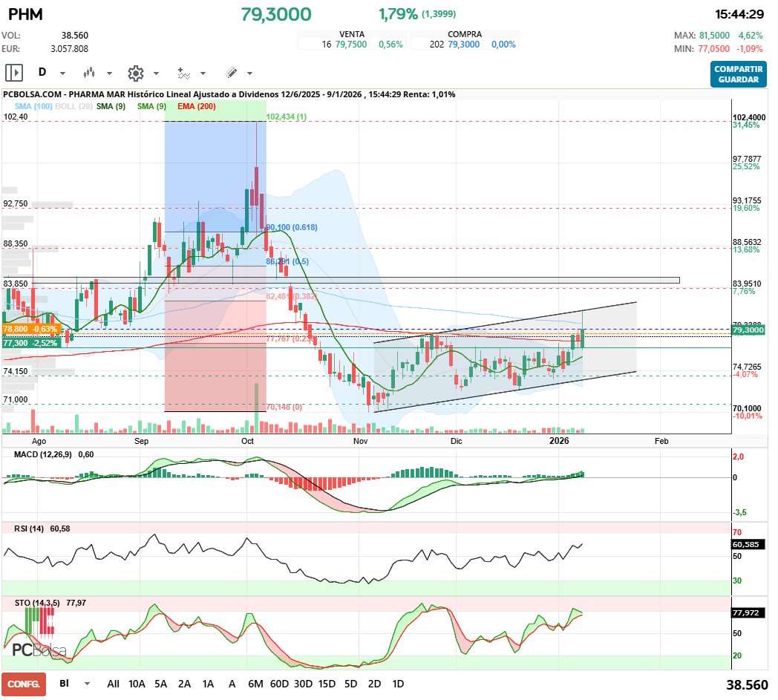Select the drawing pencil tool icon
The height and width of the screenshot is (700, 778).
pyautogui.click(x=231, y=73)
